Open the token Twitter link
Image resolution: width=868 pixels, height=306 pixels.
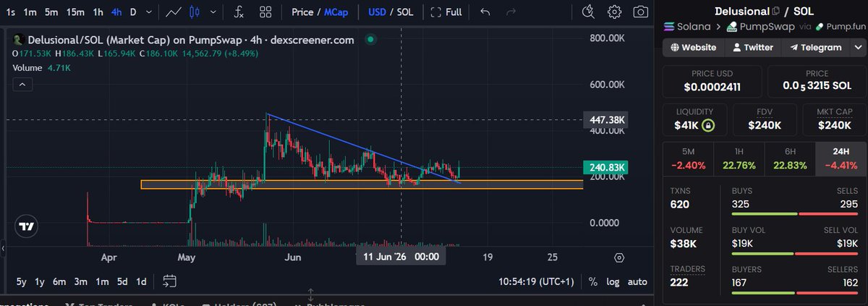pyautogui.click(x=753, y=47)
